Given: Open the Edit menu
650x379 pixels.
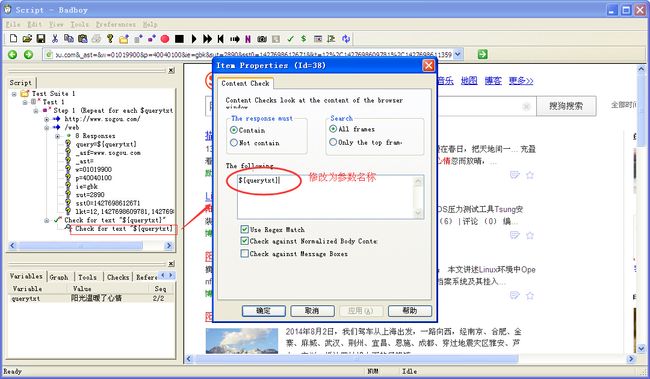Looking at the screenshot, I should (x=35, y=24).
